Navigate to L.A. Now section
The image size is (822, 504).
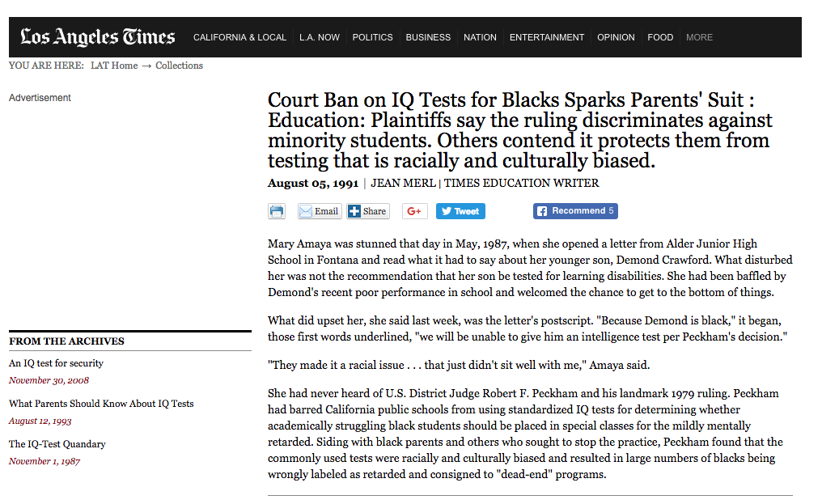(320, 37)
